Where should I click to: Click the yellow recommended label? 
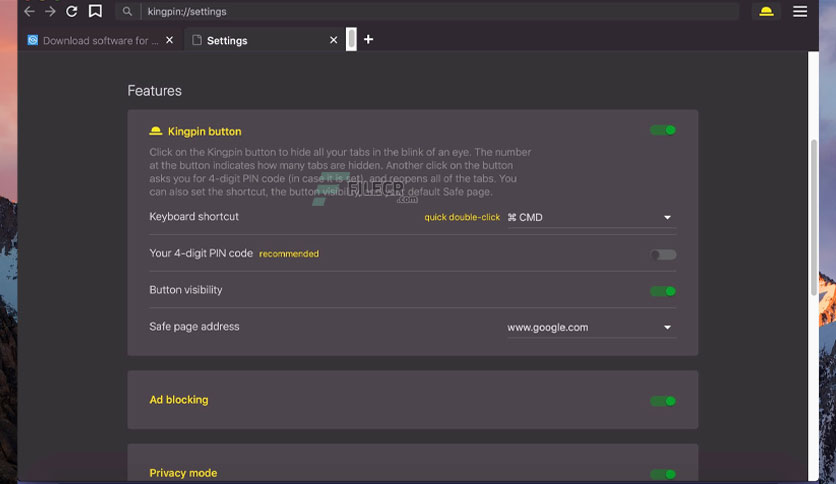pyautogui.click(x=289, y=254)
